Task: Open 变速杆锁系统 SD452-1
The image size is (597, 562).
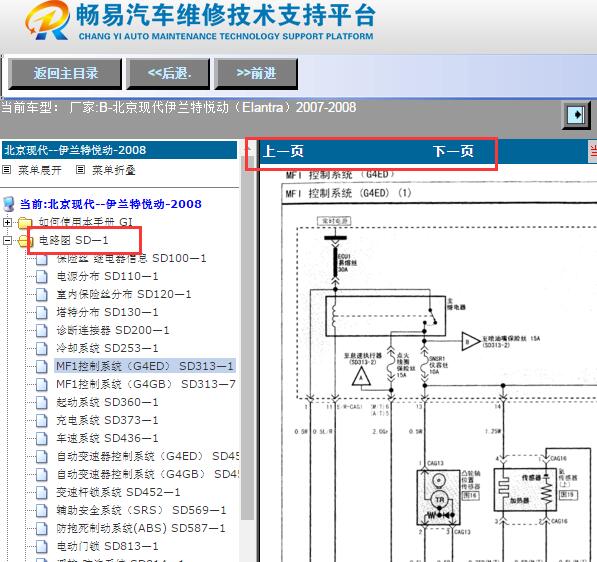Action: point(118,492)
